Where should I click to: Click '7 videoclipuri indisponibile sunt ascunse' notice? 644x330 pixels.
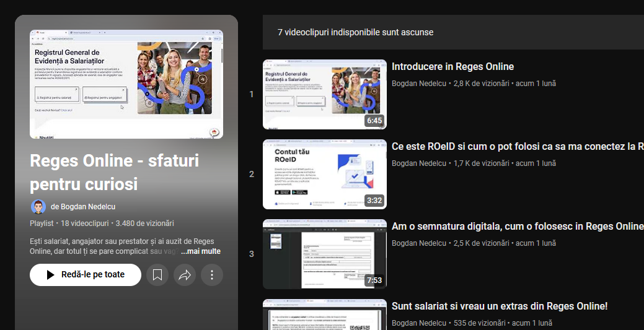click(x=356, y=32)
